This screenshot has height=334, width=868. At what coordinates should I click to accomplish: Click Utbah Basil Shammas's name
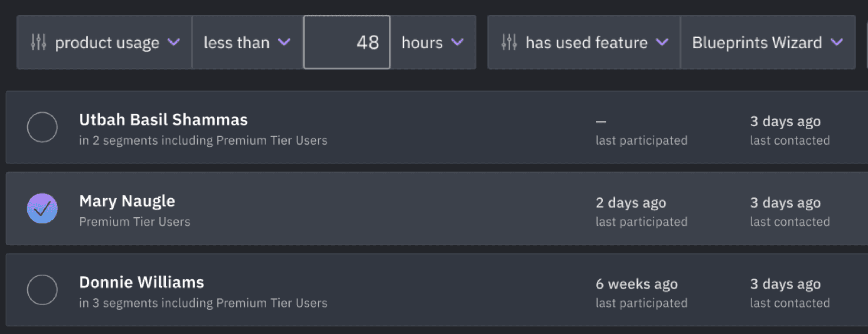(163, 119)
